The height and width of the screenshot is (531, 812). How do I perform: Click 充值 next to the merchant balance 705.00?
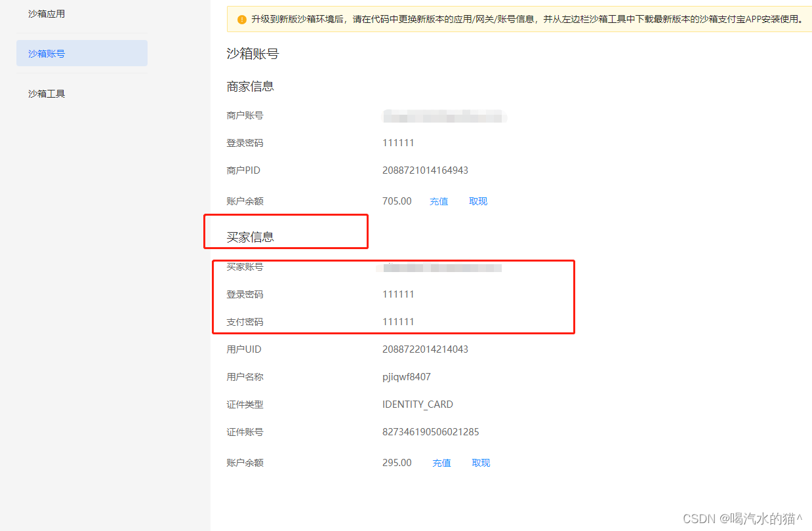pyautogui.click(x=438, y=201)
